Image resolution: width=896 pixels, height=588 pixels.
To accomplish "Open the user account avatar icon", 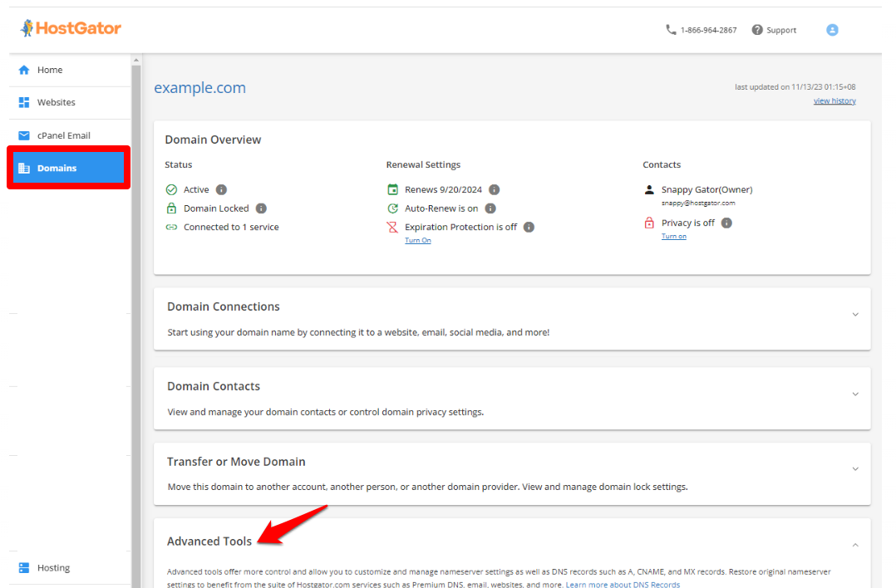I will [832, 30].
